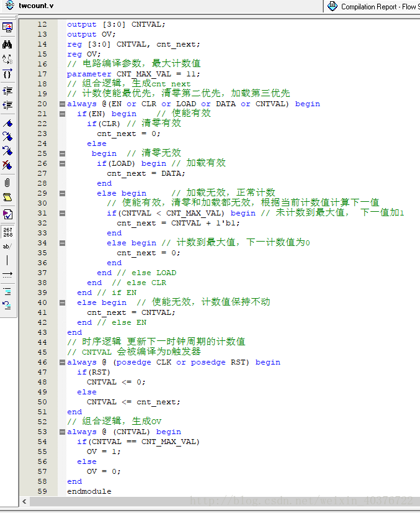Screen dimensions: 420x513
Task: Click the bottom blue undo-arrow lines icon
Action: click(x=7, y=306)
